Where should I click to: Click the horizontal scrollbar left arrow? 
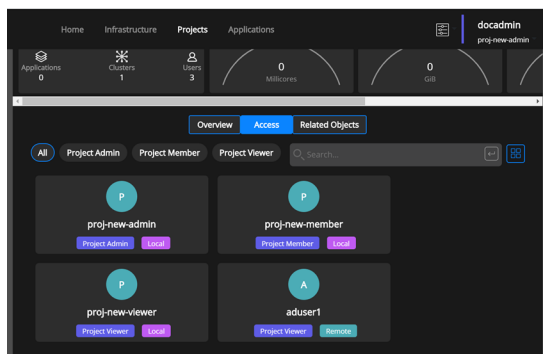point(17,101)
